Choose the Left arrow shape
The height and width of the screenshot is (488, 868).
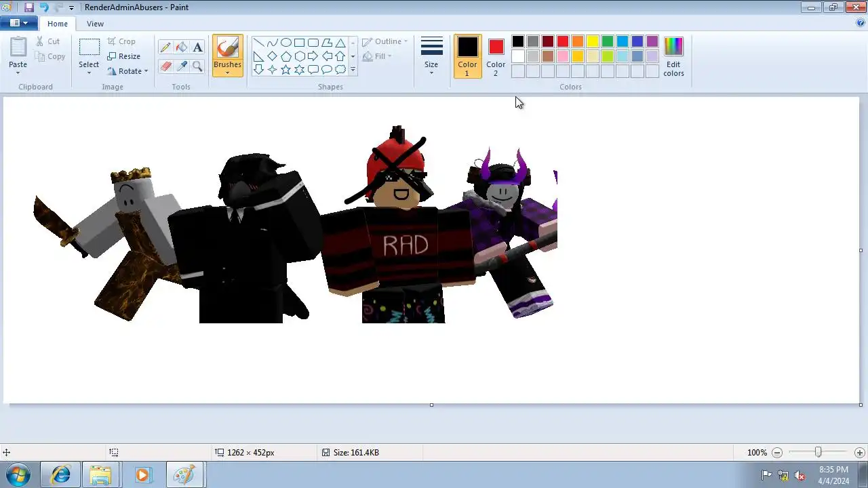(x=327, y=56)
